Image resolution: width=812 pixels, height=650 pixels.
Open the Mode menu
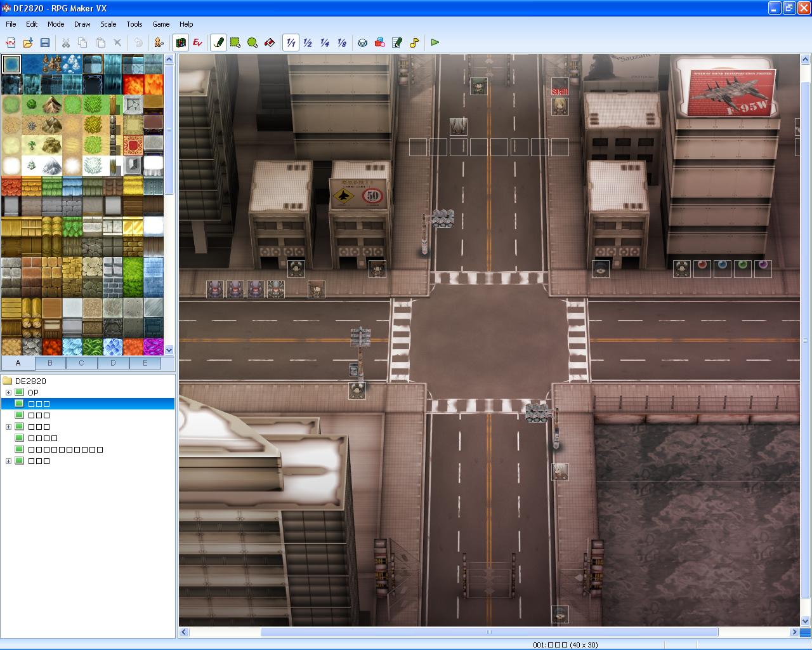tap(56, 24)
